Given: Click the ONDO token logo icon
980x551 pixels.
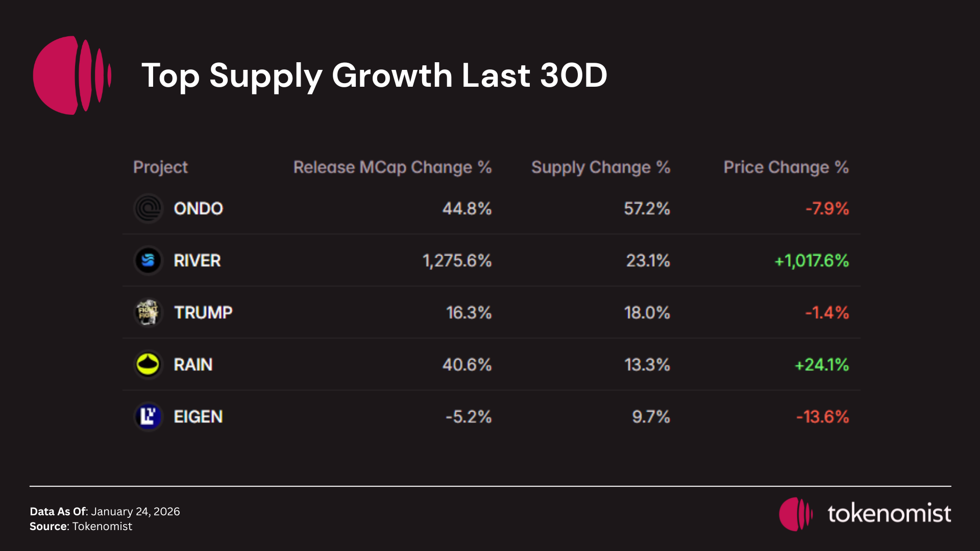Looking at the screenshot, I should point(148,209).
